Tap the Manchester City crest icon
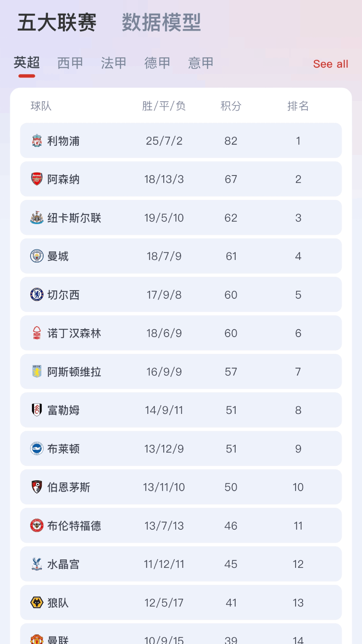 click(37, 256)
